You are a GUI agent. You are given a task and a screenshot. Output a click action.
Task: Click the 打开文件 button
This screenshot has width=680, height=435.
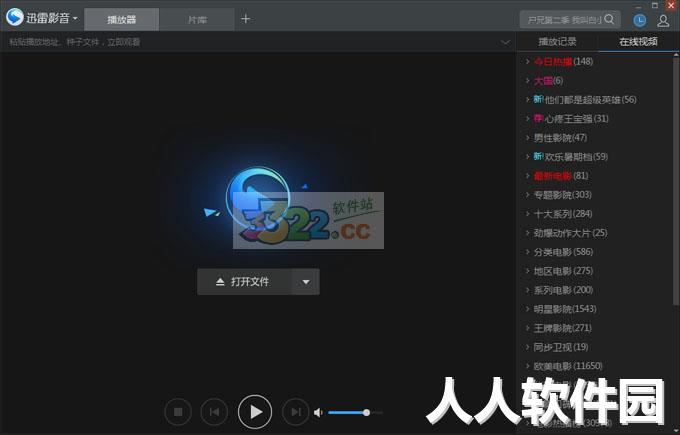(x=244, y=282)
